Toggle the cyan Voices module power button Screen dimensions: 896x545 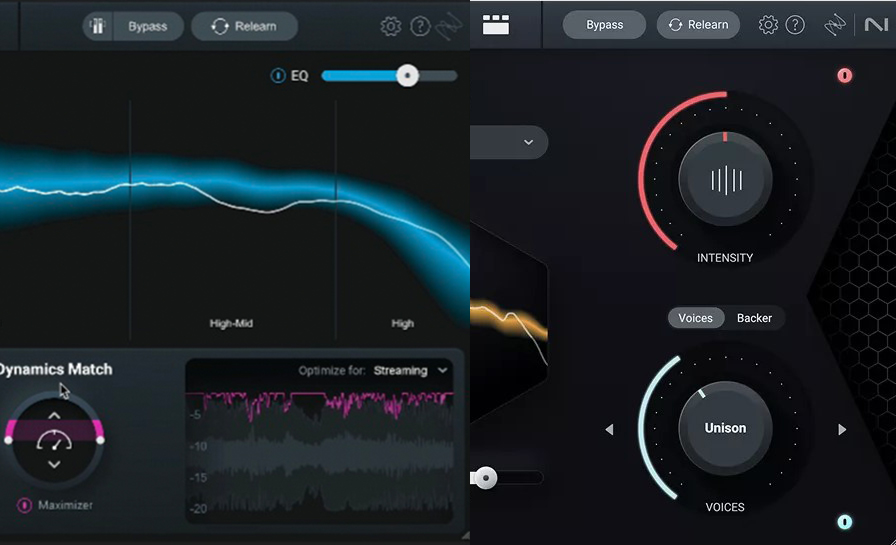point(845,522)
